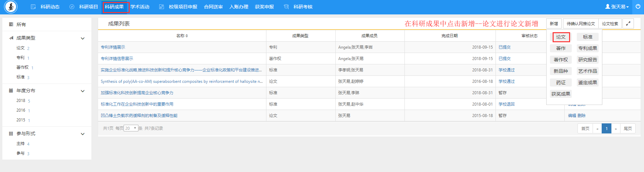Click the 年度分布 calendar icon
This screenshot has width=644, height=172.
11,91
